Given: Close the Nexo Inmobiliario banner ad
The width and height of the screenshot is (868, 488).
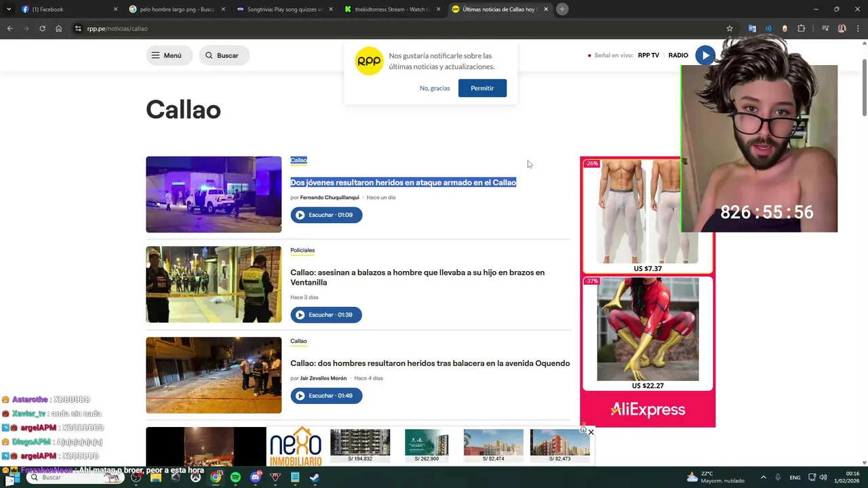Looking at the screenshot, I should pos(591,432).
